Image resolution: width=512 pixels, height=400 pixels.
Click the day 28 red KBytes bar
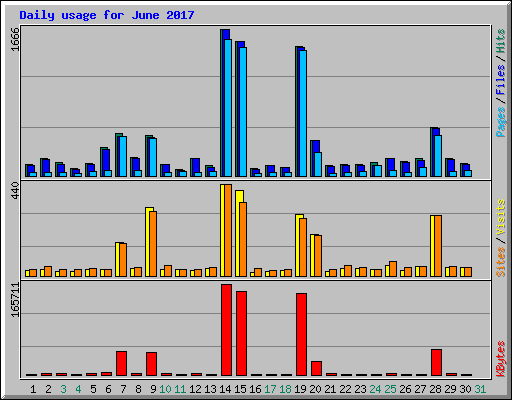click(x=436, y=363)
